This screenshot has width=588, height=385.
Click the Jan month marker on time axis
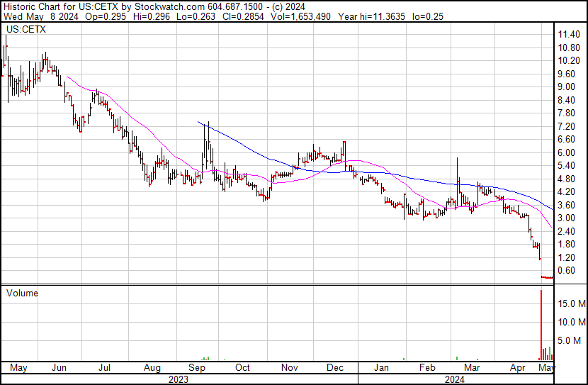click(x=381, y=368)
